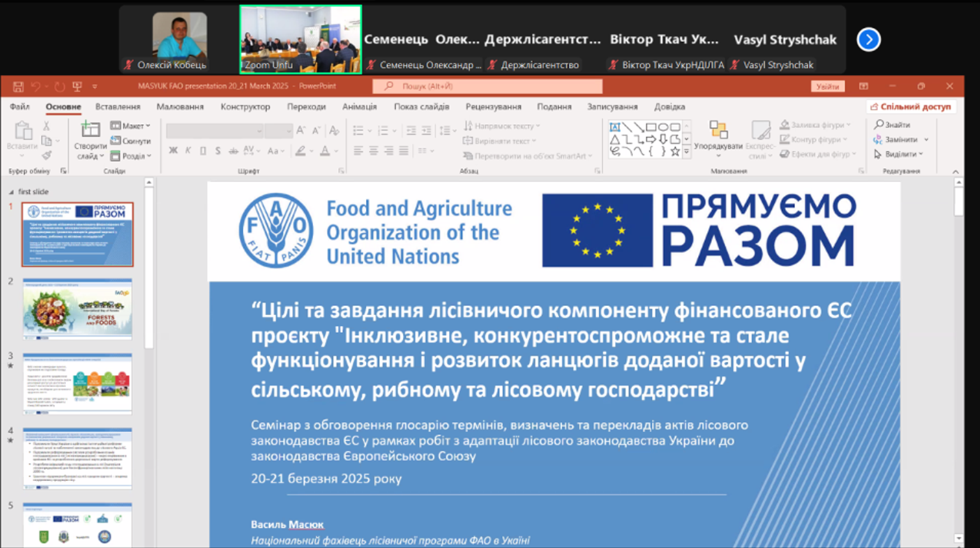Screen dimensions: 980x548
Task: Click Перетворити на об'єкт SmartArt
Action: (x=527, y=156)
